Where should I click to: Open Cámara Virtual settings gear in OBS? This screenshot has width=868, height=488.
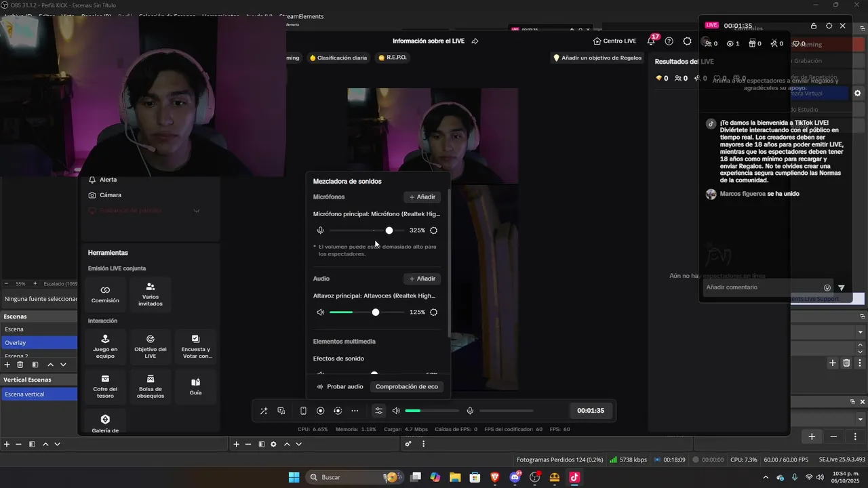857,94
